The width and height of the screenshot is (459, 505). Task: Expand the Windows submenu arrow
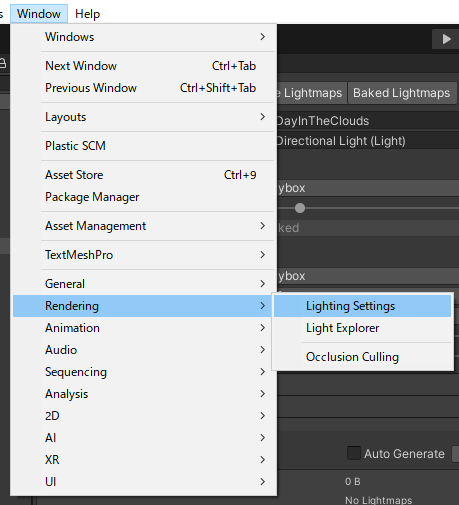263,37
